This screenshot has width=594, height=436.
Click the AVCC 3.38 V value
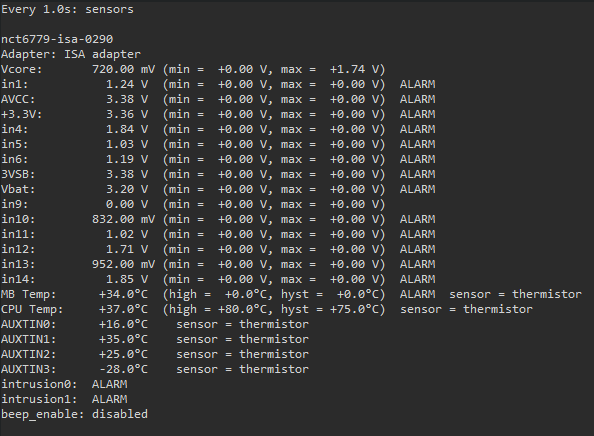127,99
